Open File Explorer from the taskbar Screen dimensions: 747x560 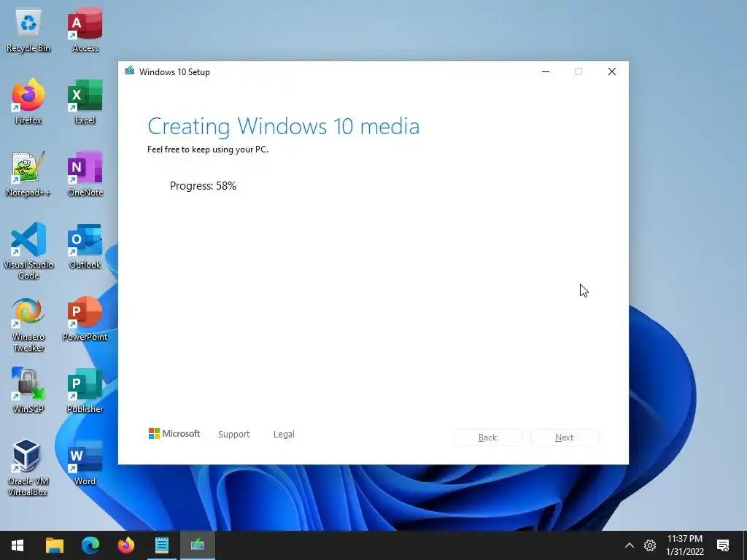pyautogui.click(x=54, y=545)
